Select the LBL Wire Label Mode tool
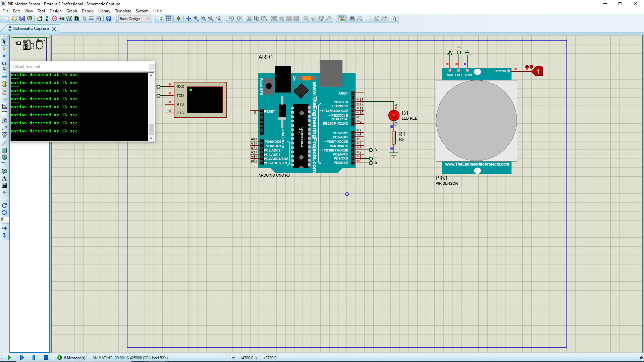This screenshot has height=362, width=644. 4,63
